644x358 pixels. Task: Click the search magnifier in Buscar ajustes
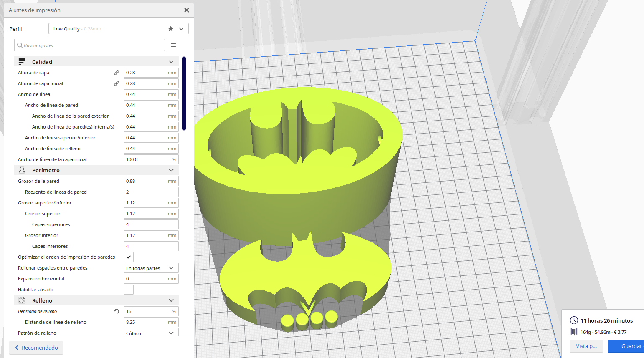click(19, 45)
